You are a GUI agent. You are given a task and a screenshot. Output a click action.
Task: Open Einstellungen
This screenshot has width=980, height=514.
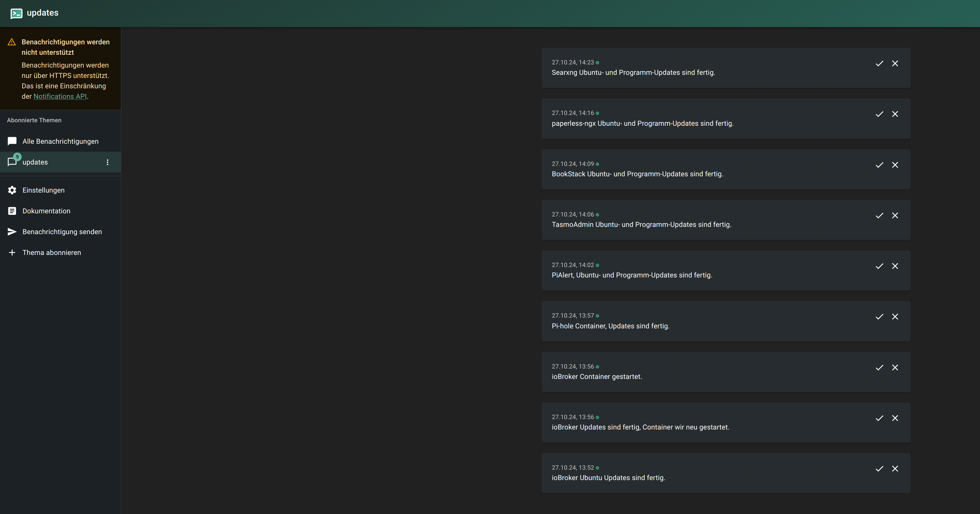(x=61, y=190)
